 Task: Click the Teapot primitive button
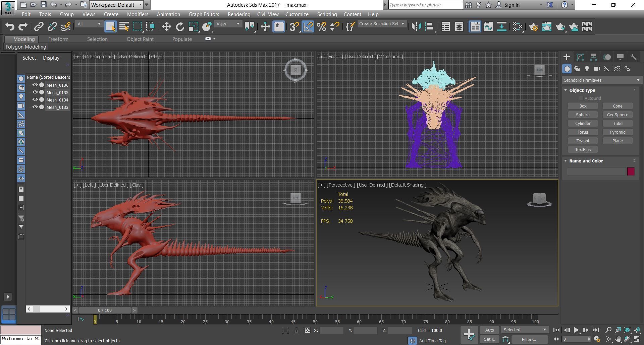[583, 141]
